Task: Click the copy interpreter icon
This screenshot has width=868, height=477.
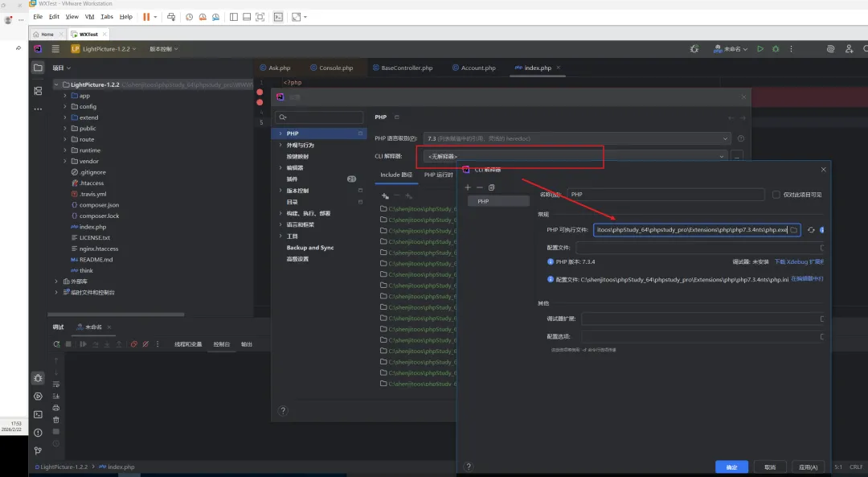Action: pyautogui.click(x=492, y=187)
